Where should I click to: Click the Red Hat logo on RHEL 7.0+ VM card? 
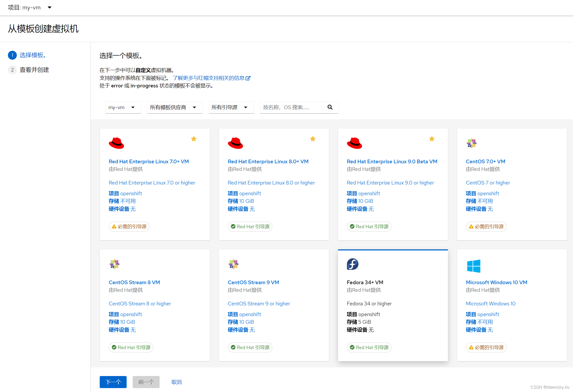tap(116, 143)
